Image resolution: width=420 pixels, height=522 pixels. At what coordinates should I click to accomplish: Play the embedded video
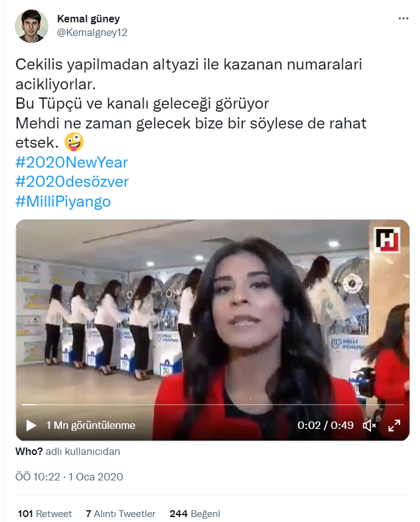31,425
